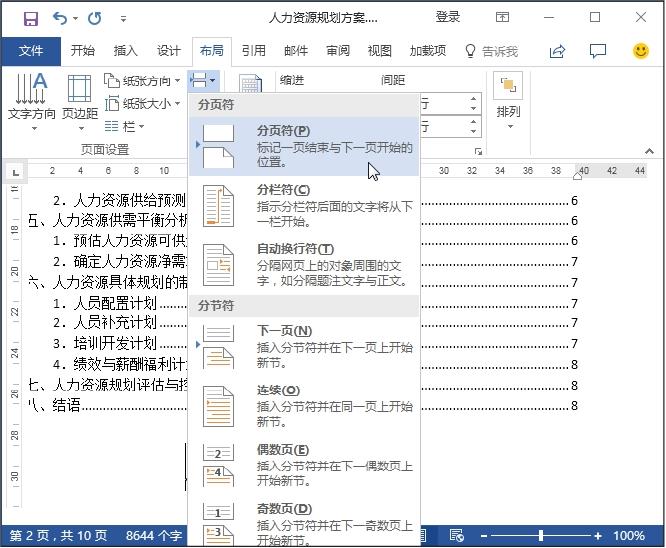Switch to the 设计 tab
666x548 pixels.
point(169,51)
